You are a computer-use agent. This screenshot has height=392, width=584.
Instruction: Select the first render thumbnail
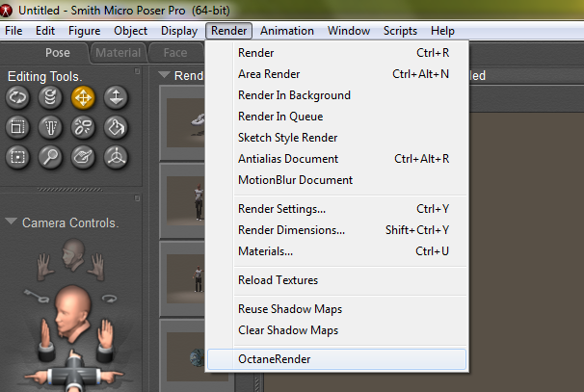(x=182, y=123)
